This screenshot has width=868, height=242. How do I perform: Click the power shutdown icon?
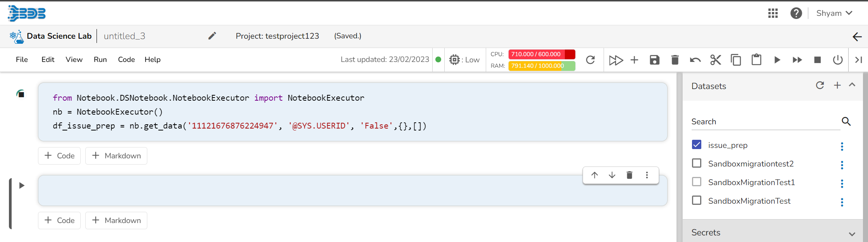837,60
